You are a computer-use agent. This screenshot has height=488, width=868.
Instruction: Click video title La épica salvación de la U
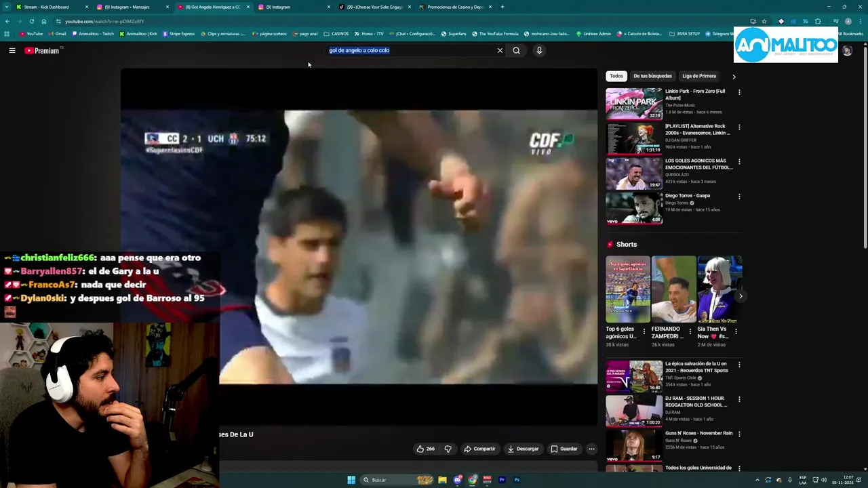[x=696, y=367]
